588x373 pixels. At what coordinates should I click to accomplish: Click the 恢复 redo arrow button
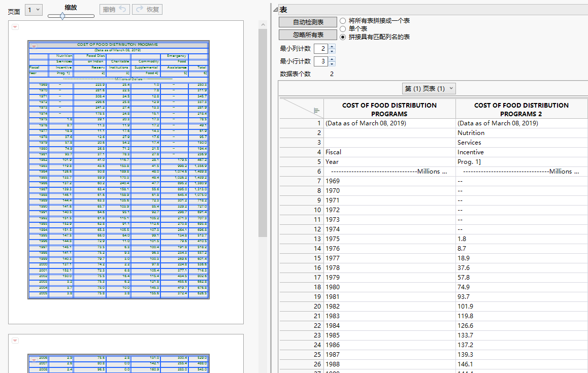[147, 10]
